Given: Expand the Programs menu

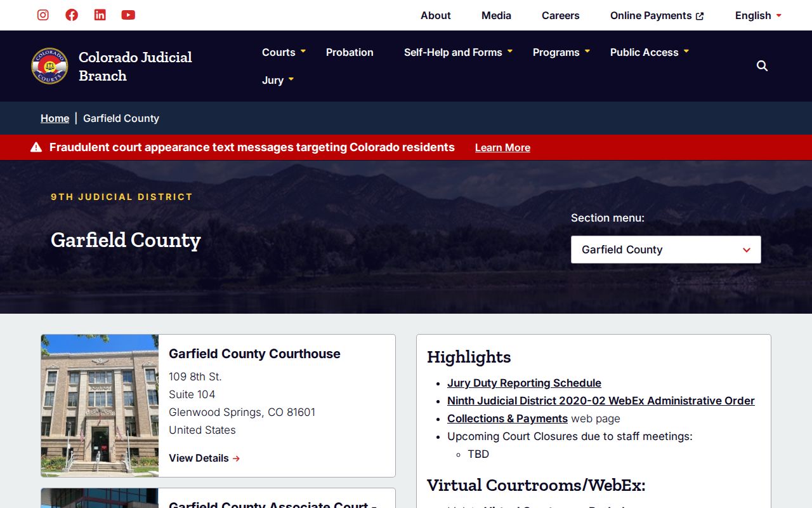Looking at the screenshot, I should coord(561,52).
